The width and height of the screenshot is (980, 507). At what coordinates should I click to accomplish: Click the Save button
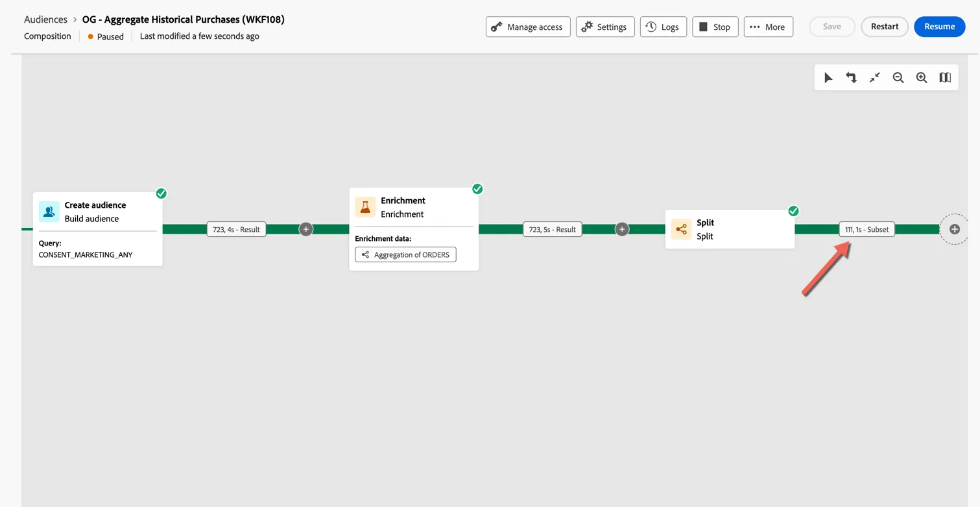[x=832, y=27]
